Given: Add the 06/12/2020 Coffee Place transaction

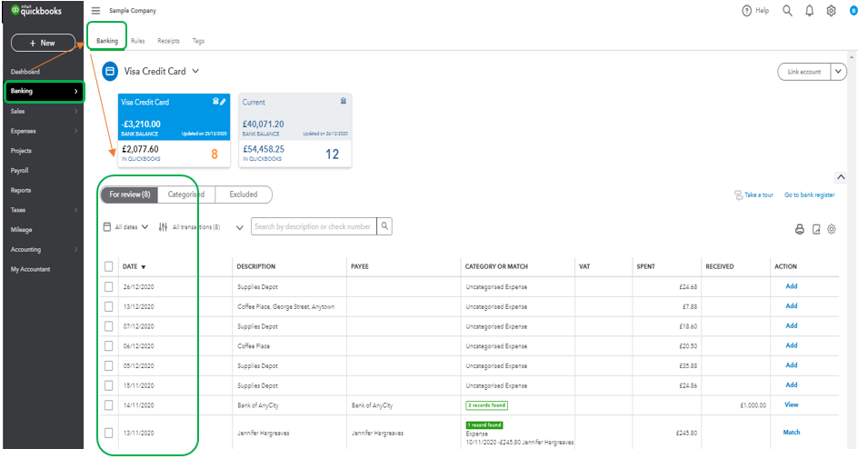Looking at the screenshot, I should [x=792, y=345].
